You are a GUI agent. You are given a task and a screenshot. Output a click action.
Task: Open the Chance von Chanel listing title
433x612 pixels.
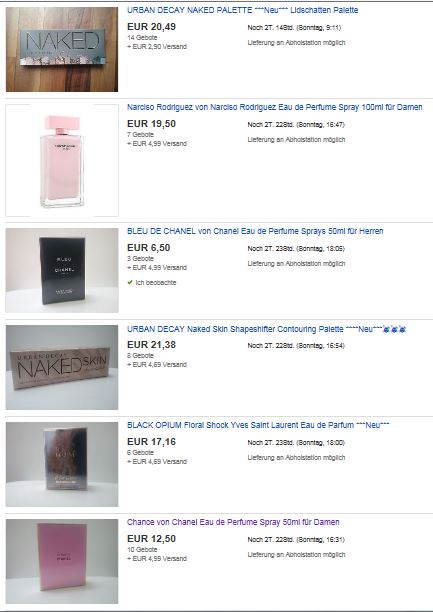233,522
